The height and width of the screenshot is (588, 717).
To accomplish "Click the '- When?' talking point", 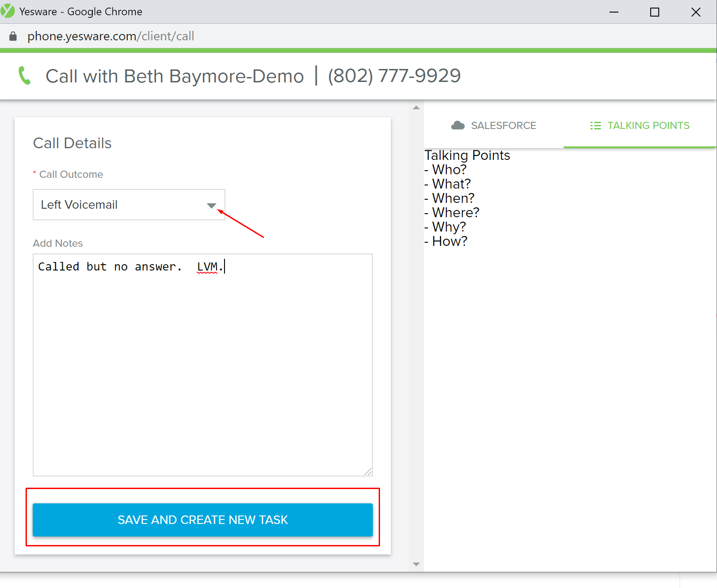I will (x=449, y=198).
